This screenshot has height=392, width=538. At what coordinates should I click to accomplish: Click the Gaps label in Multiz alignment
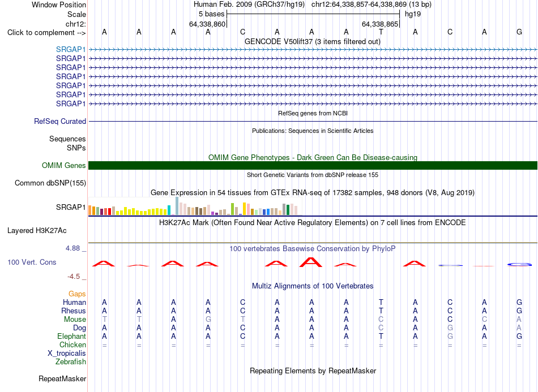click(x=77, y=294)
